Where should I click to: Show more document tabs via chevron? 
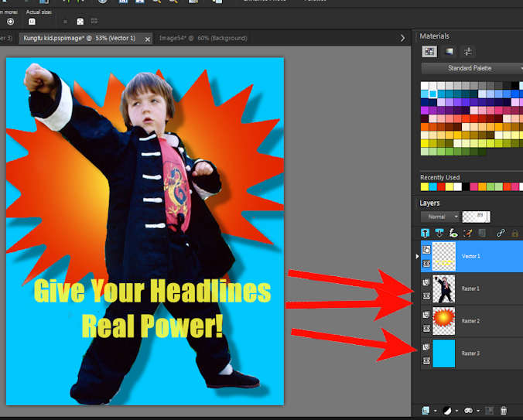click(x=402, y=39)
